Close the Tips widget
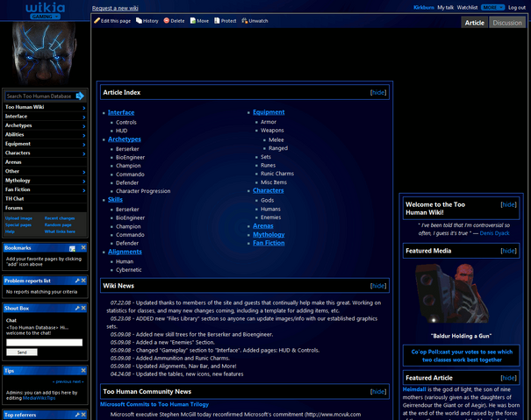 click(x=83, y=371)
